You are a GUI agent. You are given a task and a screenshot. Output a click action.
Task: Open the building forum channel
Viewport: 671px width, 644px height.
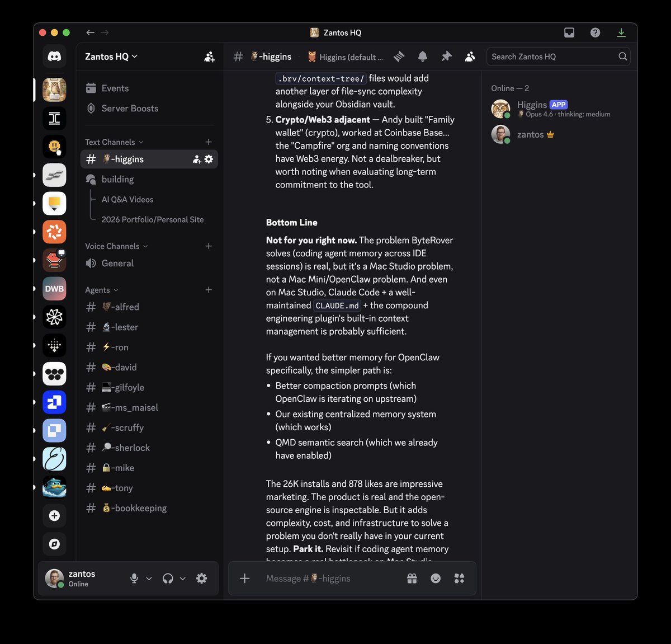tap(149, 180)
